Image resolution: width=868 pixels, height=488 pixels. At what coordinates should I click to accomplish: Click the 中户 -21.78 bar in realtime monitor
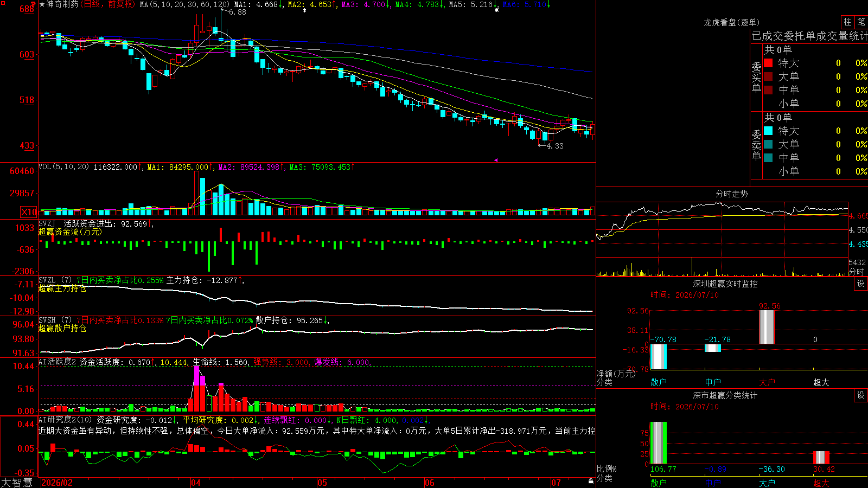coord(713,348)
